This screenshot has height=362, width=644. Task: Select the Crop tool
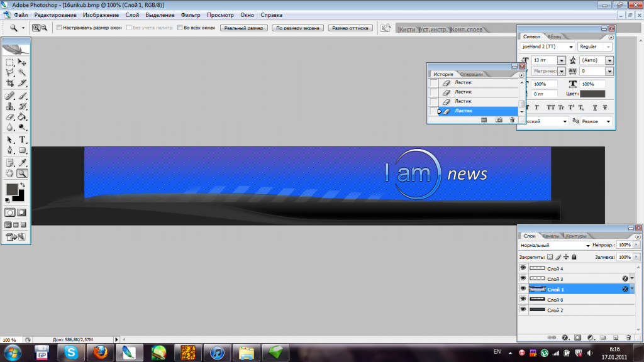(x=10, y=83)
